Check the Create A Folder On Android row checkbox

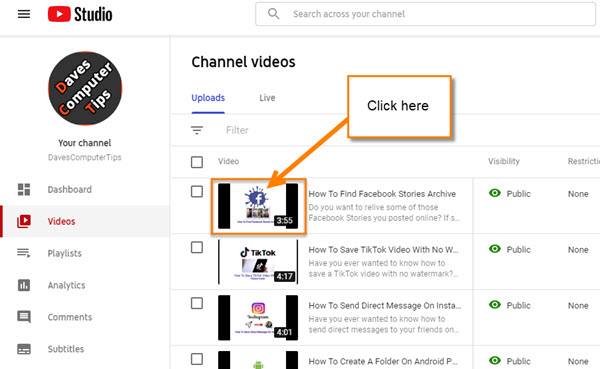(197, 359)
